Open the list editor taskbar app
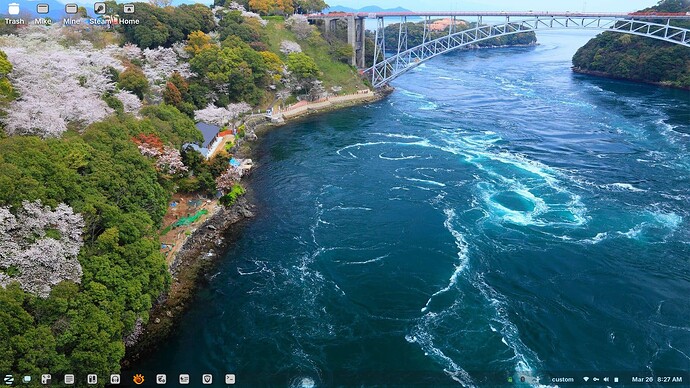Viewport: 690px width, 388px height. (184, 379)
